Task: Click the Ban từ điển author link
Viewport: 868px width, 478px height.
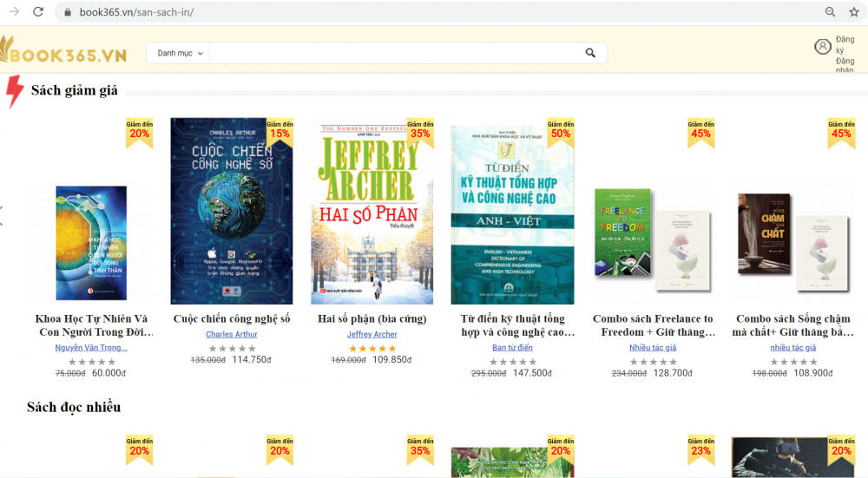Action: tap(512, 348)
